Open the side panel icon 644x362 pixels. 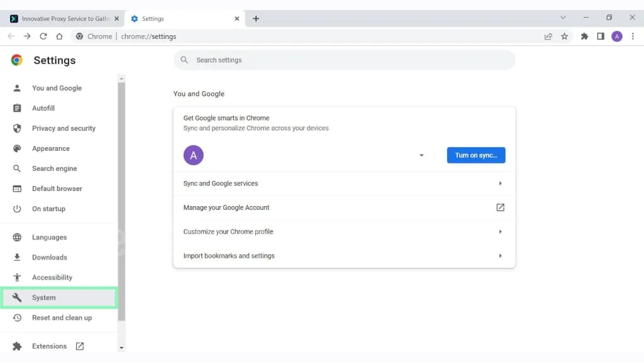pyautogui.click(x=601, y=36)
